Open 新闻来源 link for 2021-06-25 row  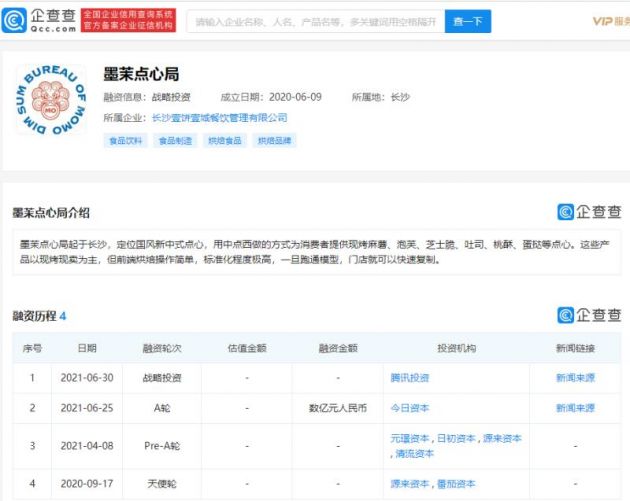coord(575,408)
